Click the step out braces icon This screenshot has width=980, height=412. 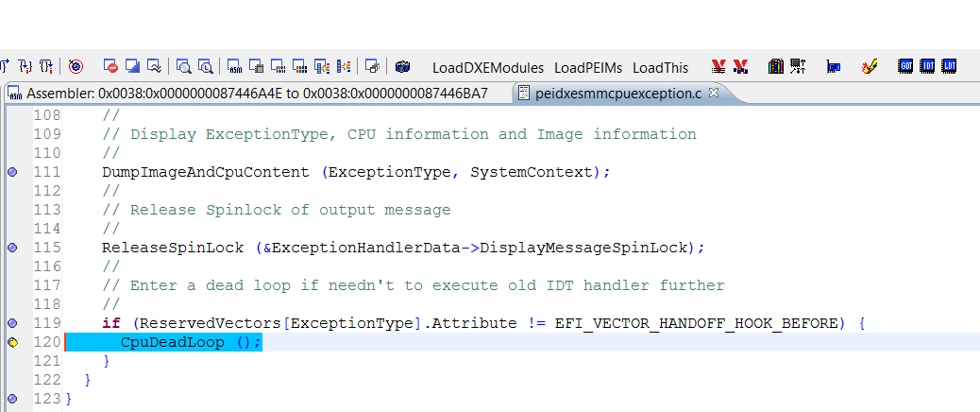tap(45, 65)
